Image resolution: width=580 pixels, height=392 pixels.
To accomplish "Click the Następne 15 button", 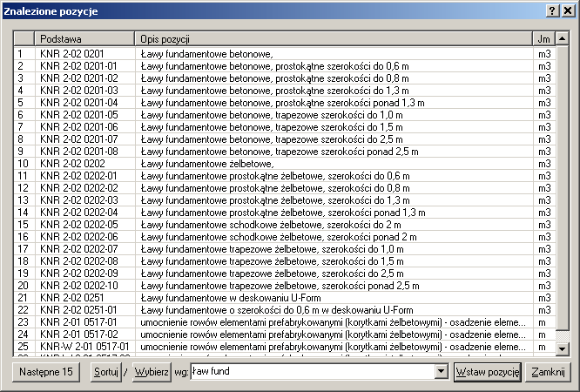I will click(47, 372).
